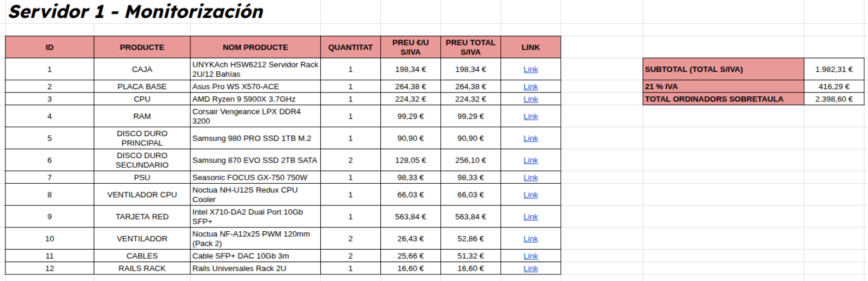Select the Cable SFP+ DAC 10Gb 3m cell
This screenshot has height=281, width=868.
[x=255, y=256]
